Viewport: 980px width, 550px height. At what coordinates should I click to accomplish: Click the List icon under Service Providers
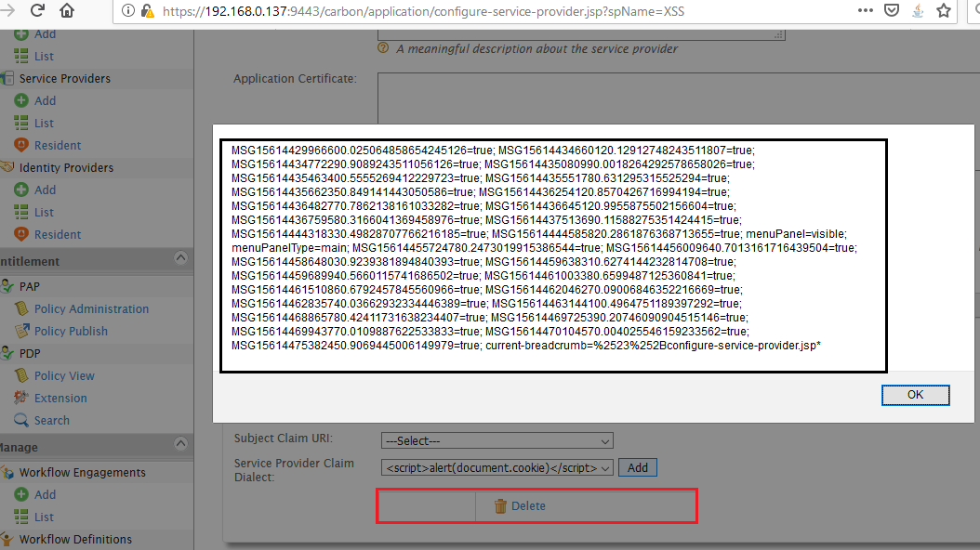click(x=21, y=123)
